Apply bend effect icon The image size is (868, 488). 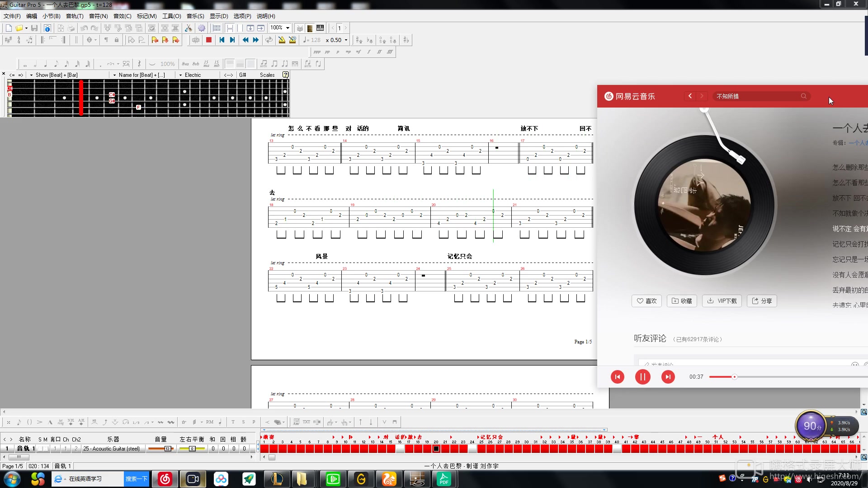tap(105, 422)
